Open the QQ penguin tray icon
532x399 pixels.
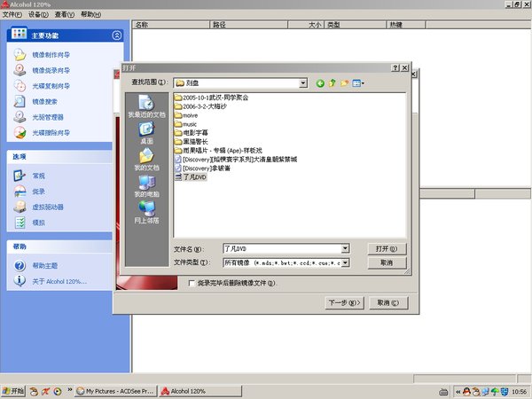click(467, 392)
